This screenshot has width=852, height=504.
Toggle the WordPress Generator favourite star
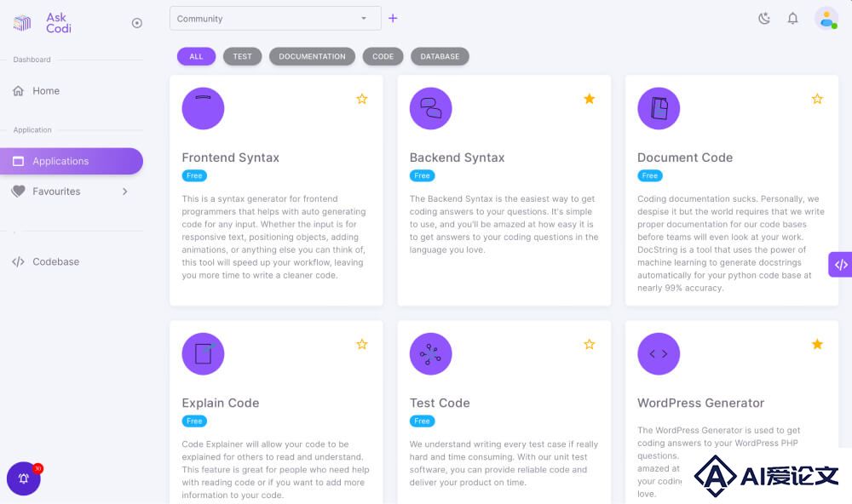point(817,344)
